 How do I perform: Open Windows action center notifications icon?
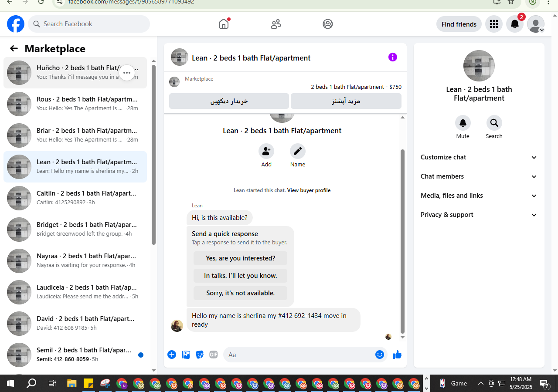tap(544, 383)
